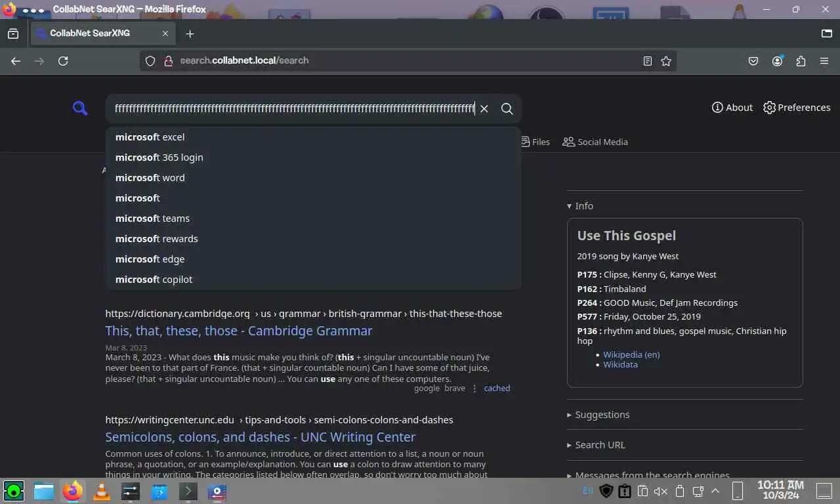Choose the 'microsoft edge' suggestion
This screenshot has width=840, height=504.
click(314, 259)
